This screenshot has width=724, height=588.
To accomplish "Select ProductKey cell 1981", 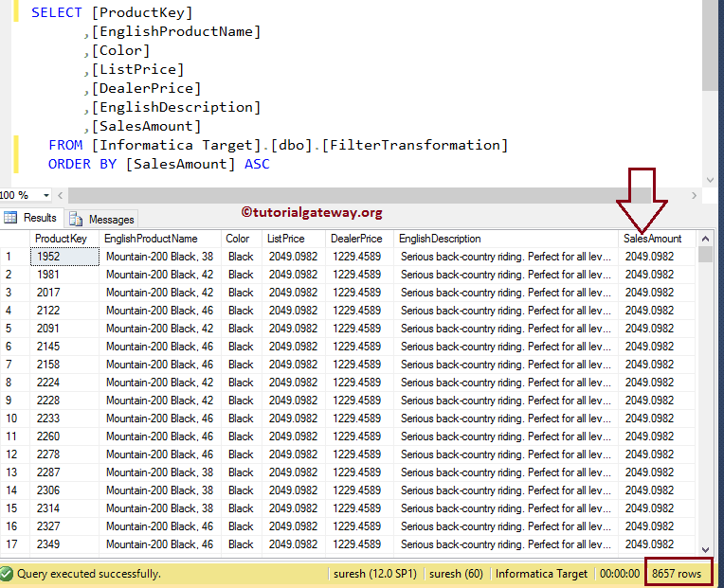I will (x=64, y=275).
